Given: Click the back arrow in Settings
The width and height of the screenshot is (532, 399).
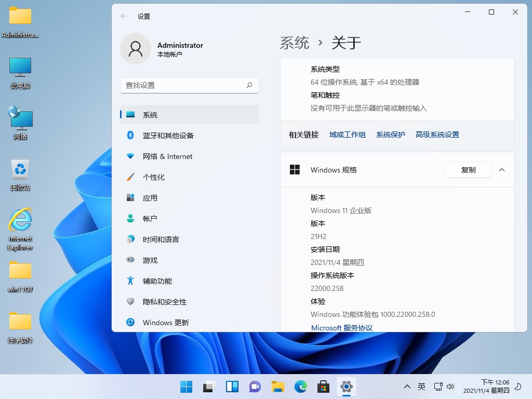Looking at the screenshot, I should [124, 16].
